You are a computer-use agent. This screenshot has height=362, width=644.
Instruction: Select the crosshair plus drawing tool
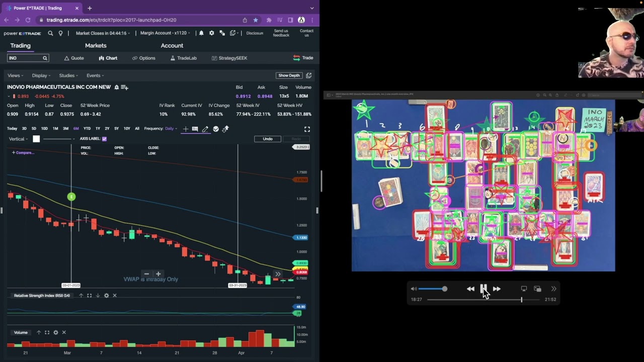[x=185, y=129]
